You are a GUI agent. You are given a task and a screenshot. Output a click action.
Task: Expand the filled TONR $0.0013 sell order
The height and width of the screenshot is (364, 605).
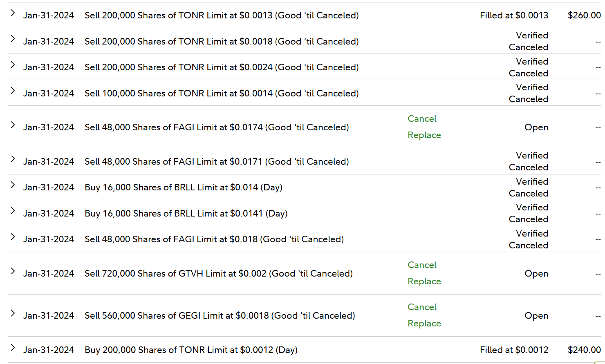(x=13, y=13)
